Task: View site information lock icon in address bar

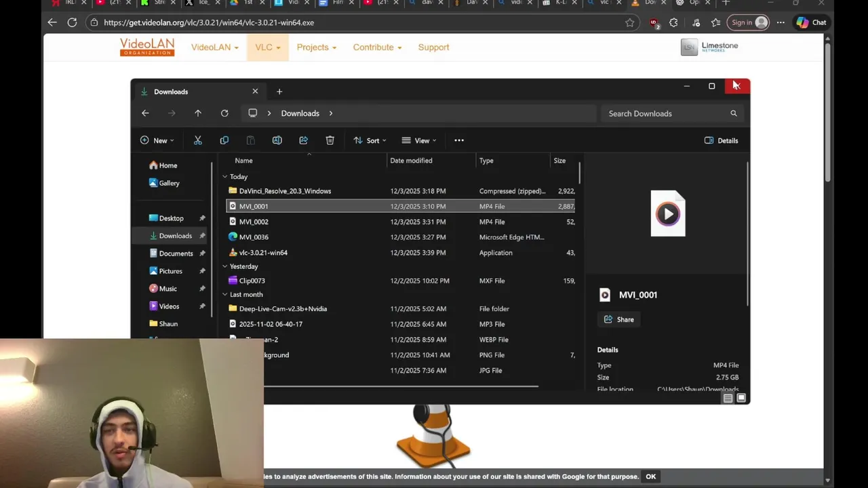Action: [x=94, y=22]
